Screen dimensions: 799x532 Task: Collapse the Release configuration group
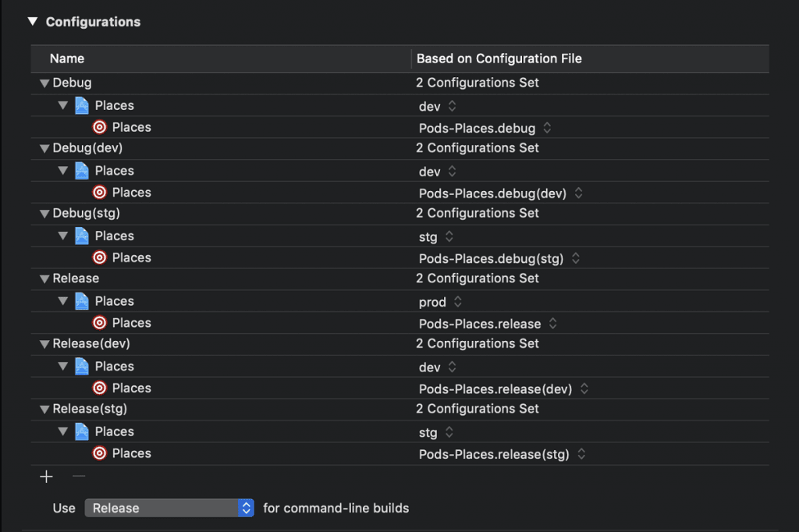click(x=44, y=278)
